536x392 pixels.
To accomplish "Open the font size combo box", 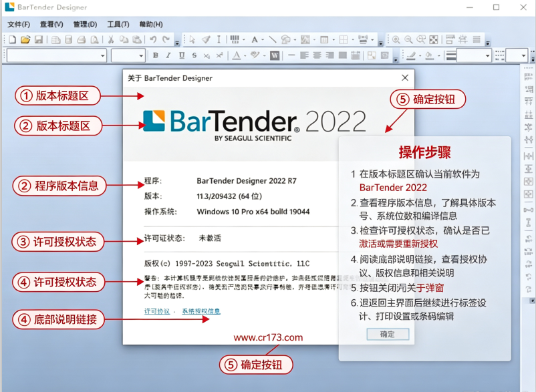I will (x=128, y=55).
